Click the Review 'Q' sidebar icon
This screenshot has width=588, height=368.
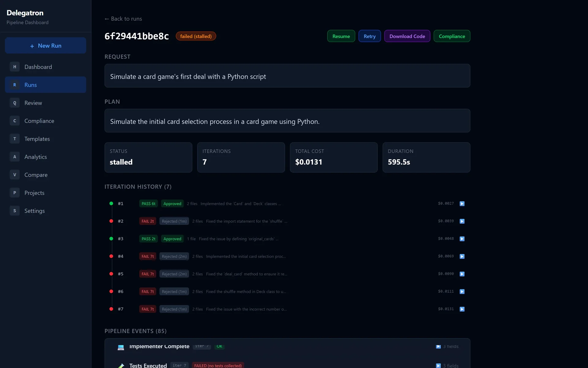coord(15,103)
